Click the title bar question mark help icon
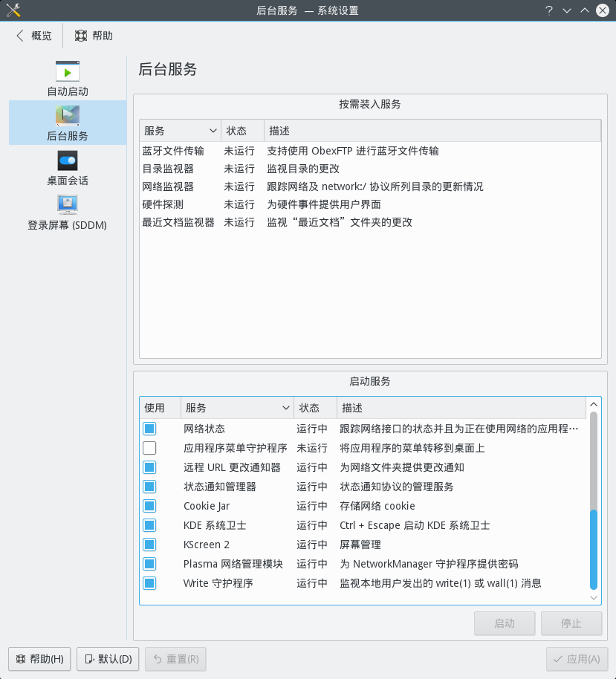The image size is (616, 679). click(x=549, y=10)
